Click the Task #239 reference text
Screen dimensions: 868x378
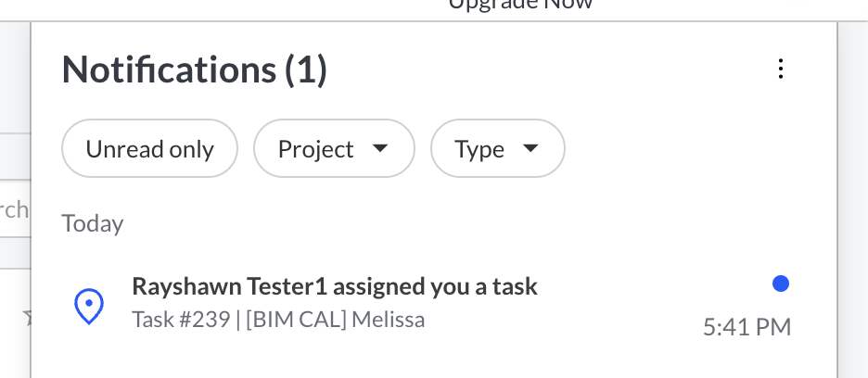[x=180, y=321]
